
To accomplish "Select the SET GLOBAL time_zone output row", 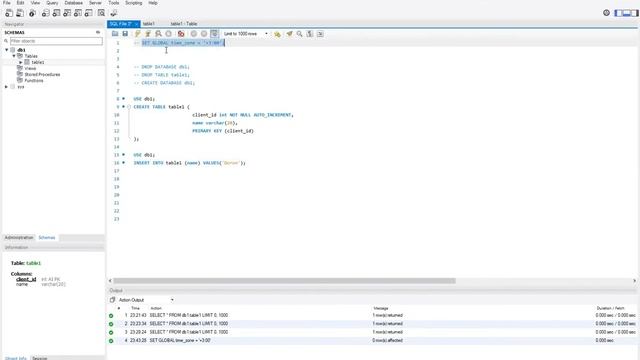I will click(372, 340).
